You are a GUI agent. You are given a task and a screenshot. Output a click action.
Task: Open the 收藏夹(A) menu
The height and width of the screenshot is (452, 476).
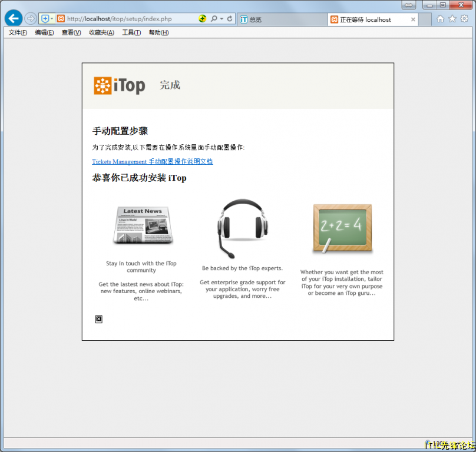coord(101,32)
